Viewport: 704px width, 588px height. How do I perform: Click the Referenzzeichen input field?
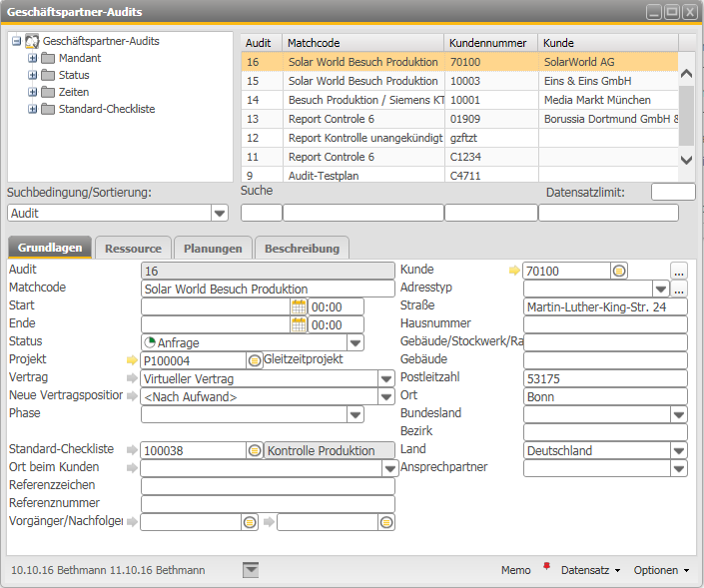coord(268,486)
